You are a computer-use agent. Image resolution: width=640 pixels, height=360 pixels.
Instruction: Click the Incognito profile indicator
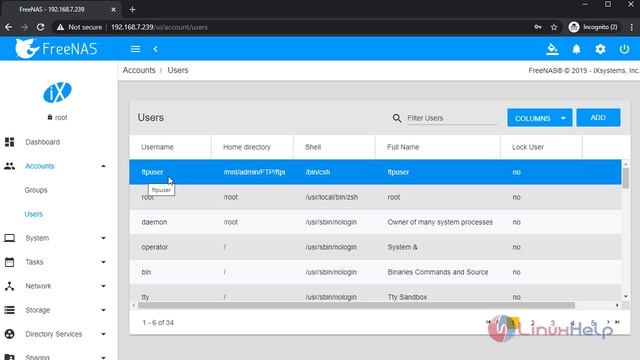point(594,27)
